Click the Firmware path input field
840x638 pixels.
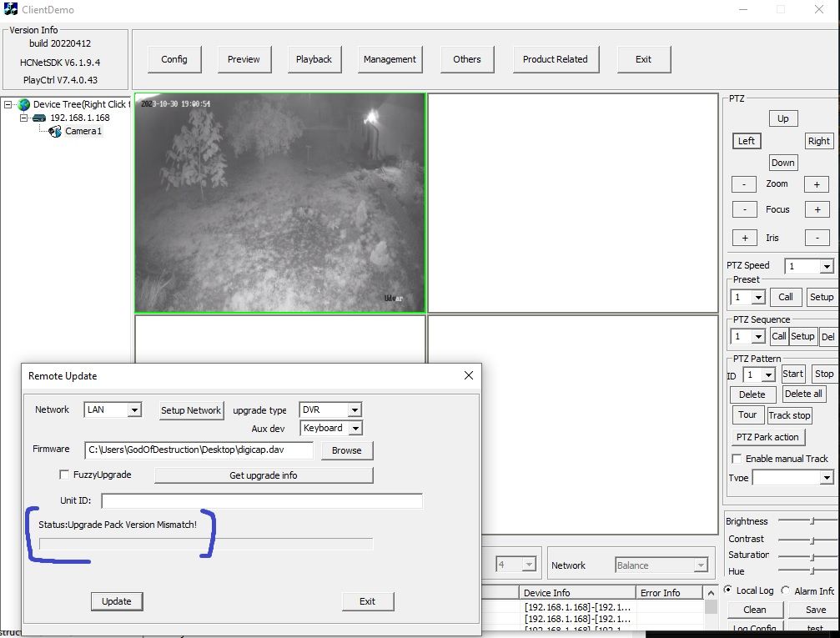[199, 450]
